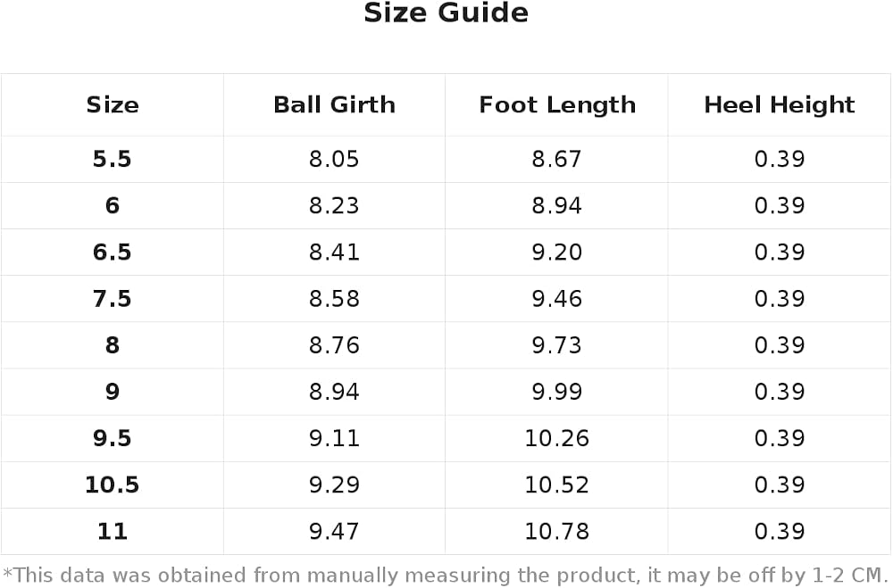The image size is (893, 588).
Task: Click ball girth value 9.47
Action: 334,532
